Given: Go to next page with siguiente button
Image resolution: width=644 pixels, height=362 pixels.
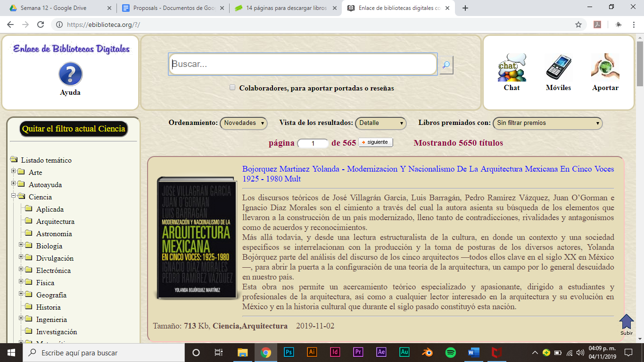Looking at the screenshot, I should coord(376,142).
